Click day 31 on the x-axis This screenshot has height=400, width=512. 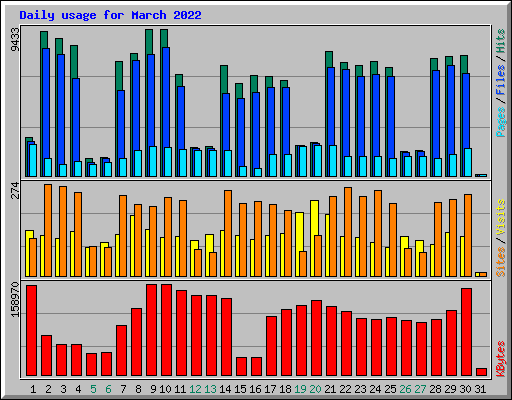tap(480, 389)
